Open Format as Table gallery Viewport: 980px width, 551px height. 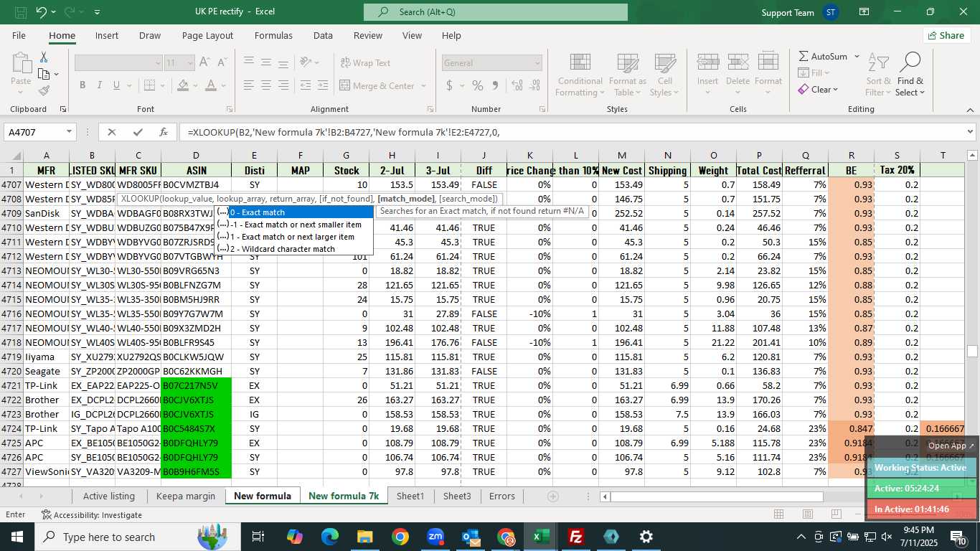tap(628, 75)
